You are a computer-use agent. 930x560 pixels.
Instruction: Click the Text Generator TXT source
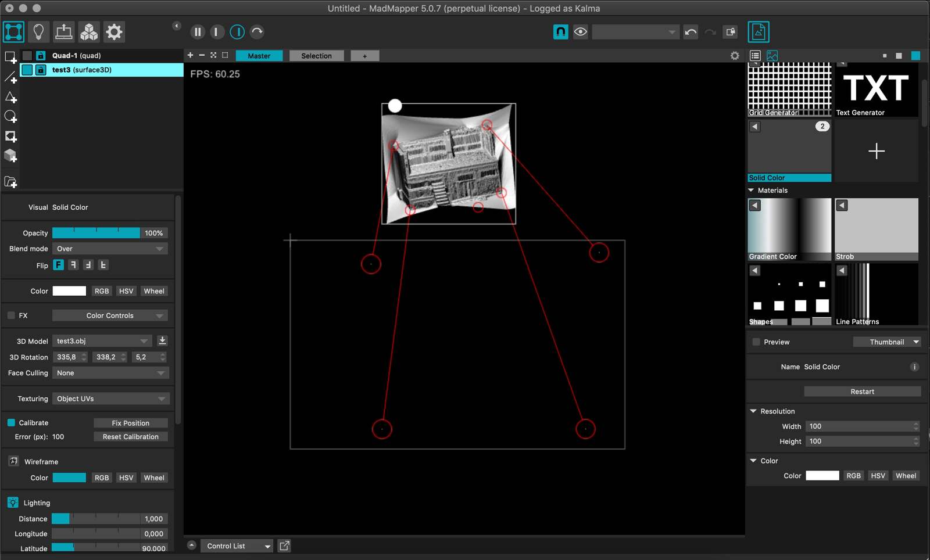[876, 90]
